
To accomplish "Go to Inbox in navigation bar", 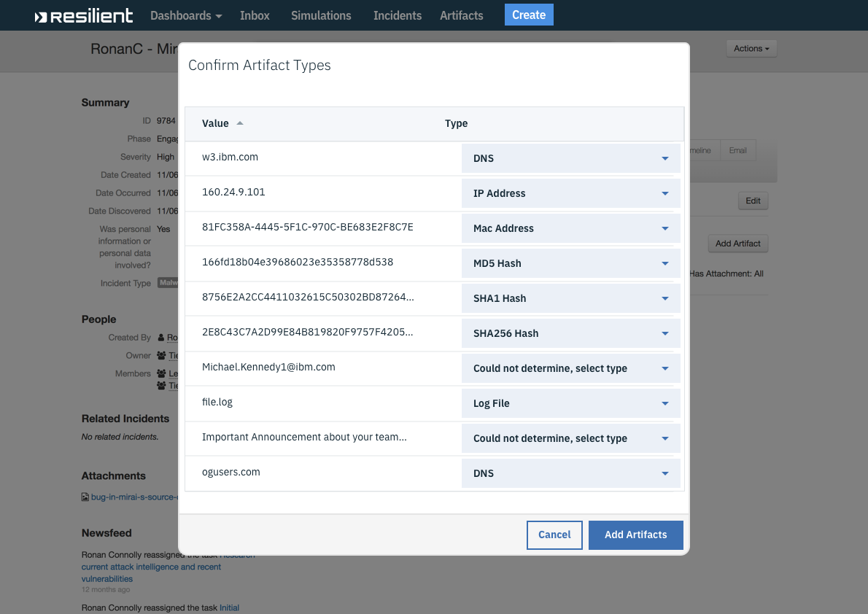I will pos(255,15).
